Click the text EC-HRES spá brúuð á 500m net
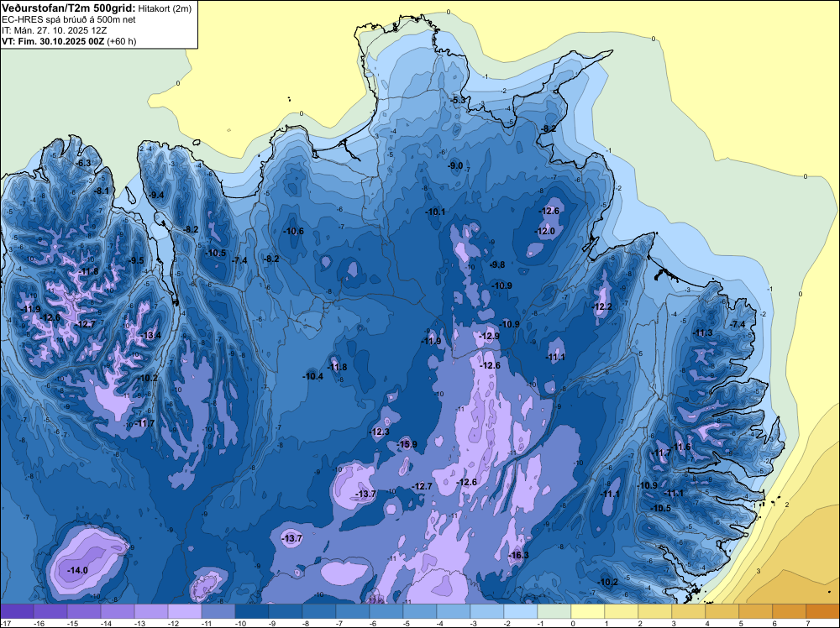 click(69, 20)
